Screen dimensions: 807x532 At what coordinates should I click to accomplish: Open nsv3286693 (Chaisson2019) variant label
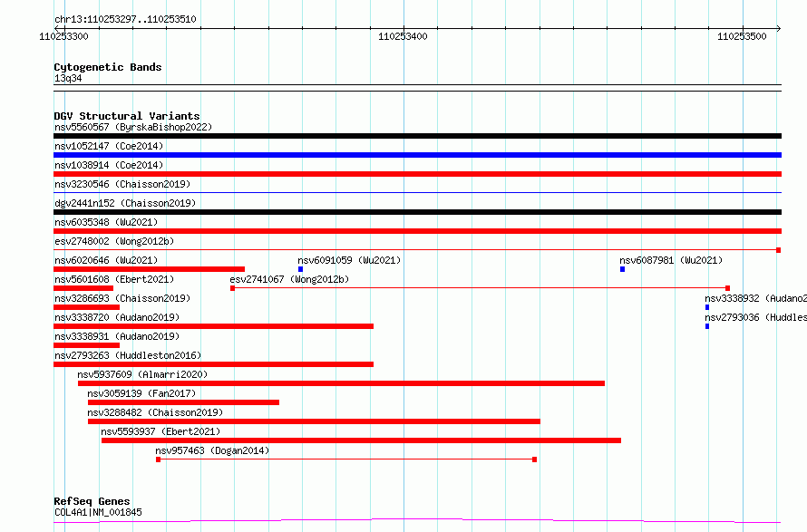(122, 298)
